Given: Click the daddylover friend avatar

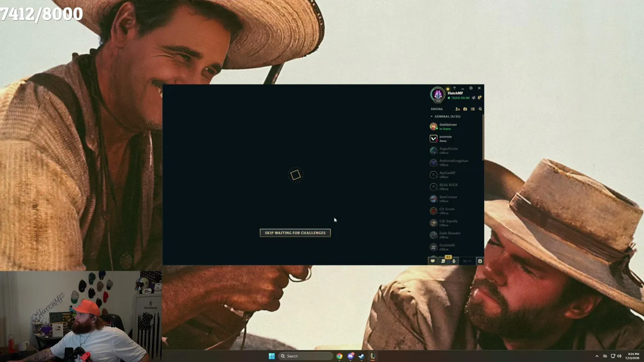Looking at the screenshot, I should point(434,126).
